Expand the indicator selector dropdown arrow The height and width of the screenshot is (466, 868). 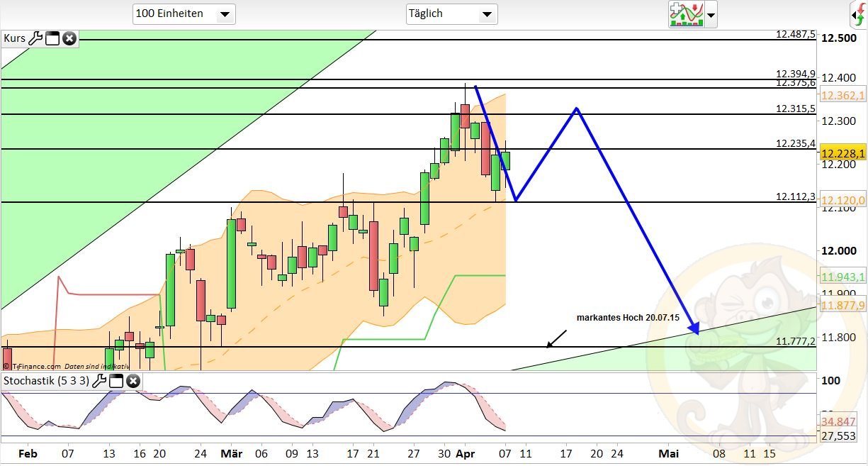click(710, 15)
